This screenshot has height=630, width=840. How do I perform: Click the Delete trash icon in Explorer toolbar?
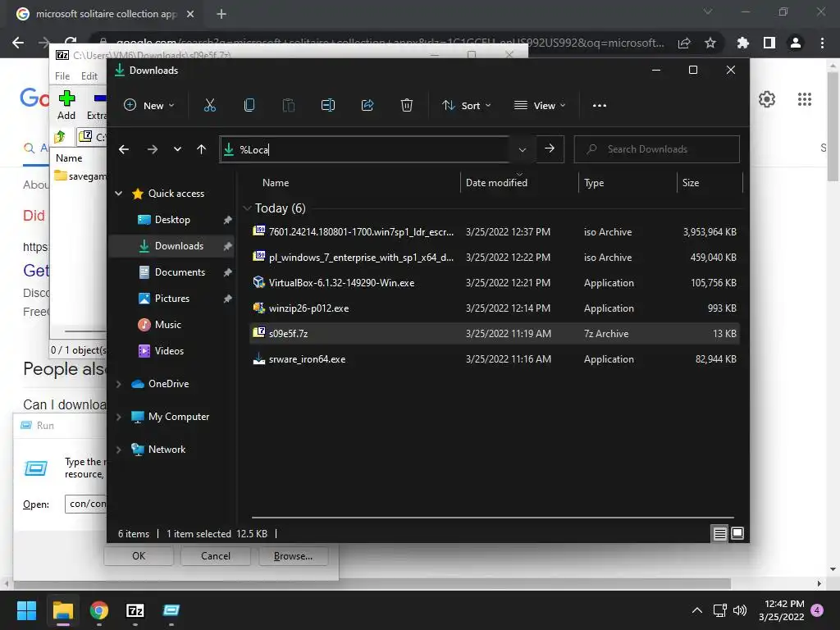[x=407, y=106]
